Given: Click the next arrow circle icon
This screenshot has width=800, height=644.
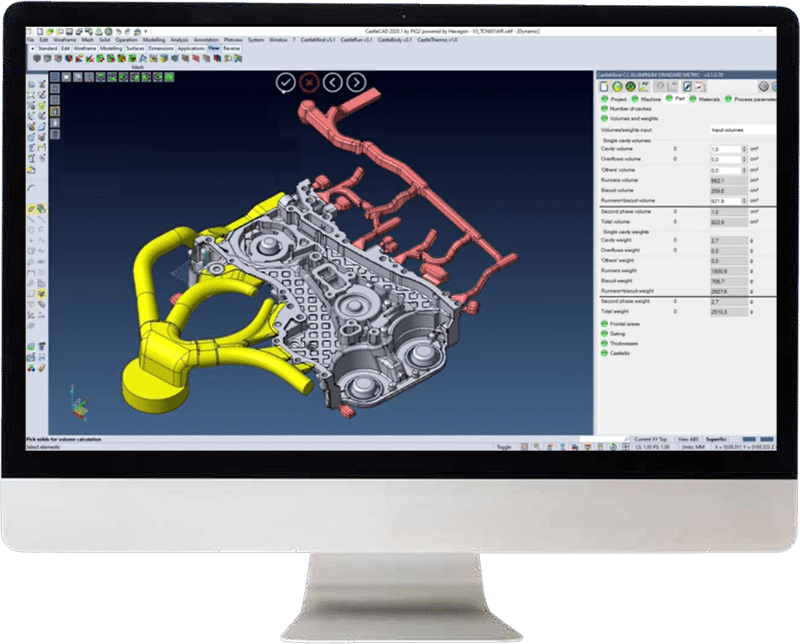Looking at the screenshot, I should point(356,83).
